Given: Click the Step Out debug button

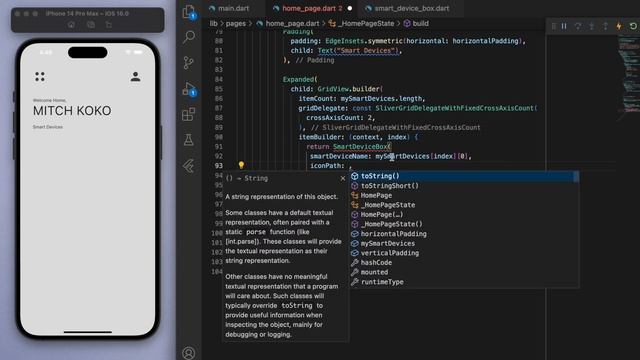Looking at the screenshot, I should [x=605, y=26].
